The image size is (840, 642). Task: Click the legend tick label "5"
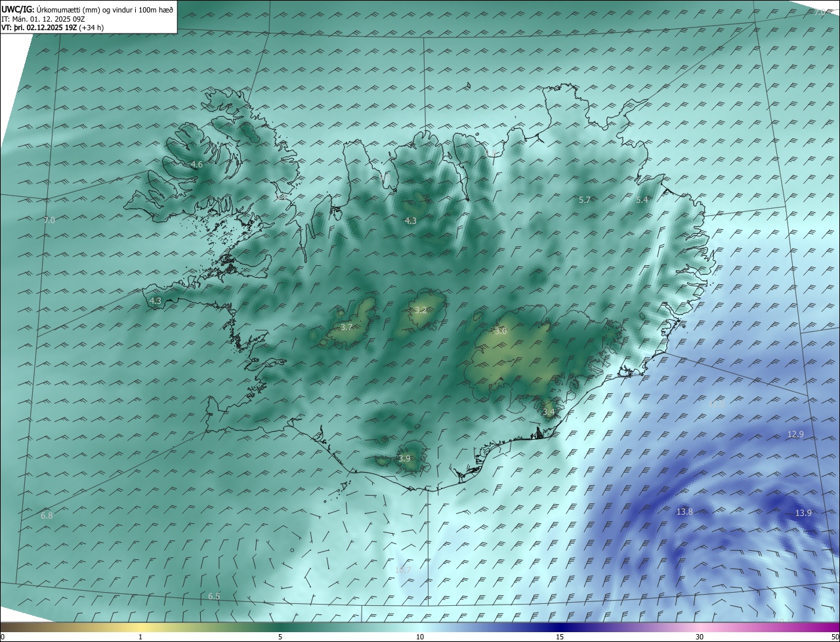pos(280,637)
